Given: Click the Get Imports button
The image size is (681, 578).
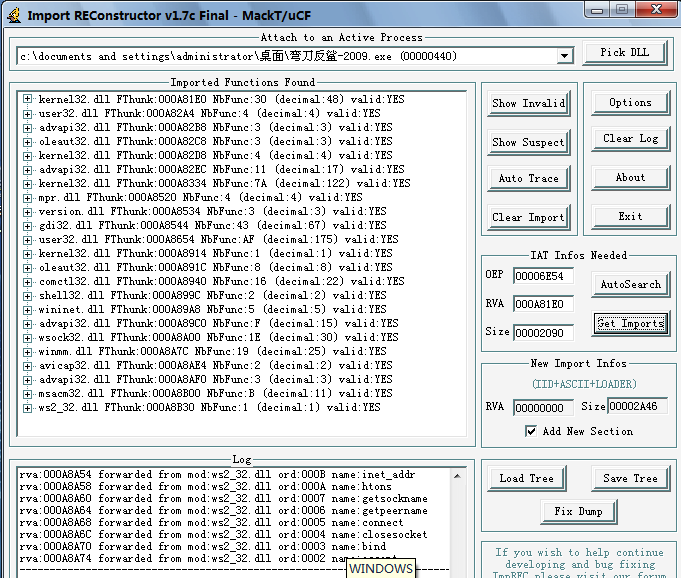Looking at the screenshot, I should click(631, 324).
